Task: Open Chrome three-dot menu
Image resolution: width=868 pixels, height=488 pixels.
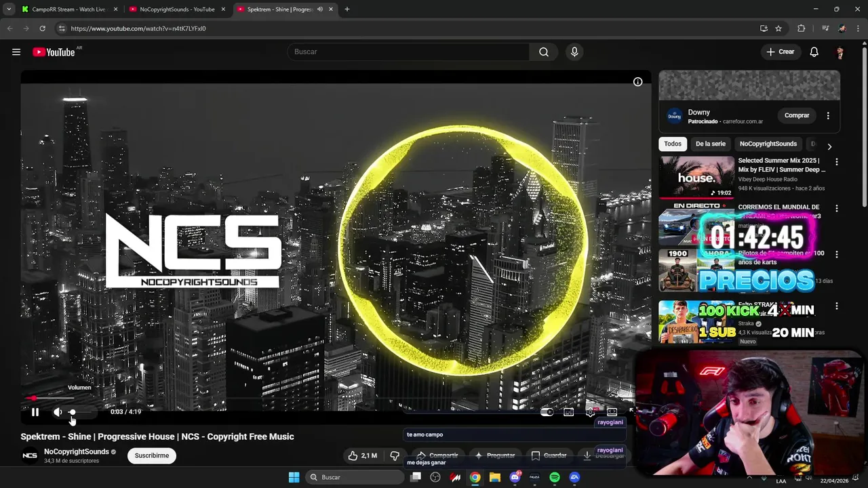Action: tap(859, 28)
